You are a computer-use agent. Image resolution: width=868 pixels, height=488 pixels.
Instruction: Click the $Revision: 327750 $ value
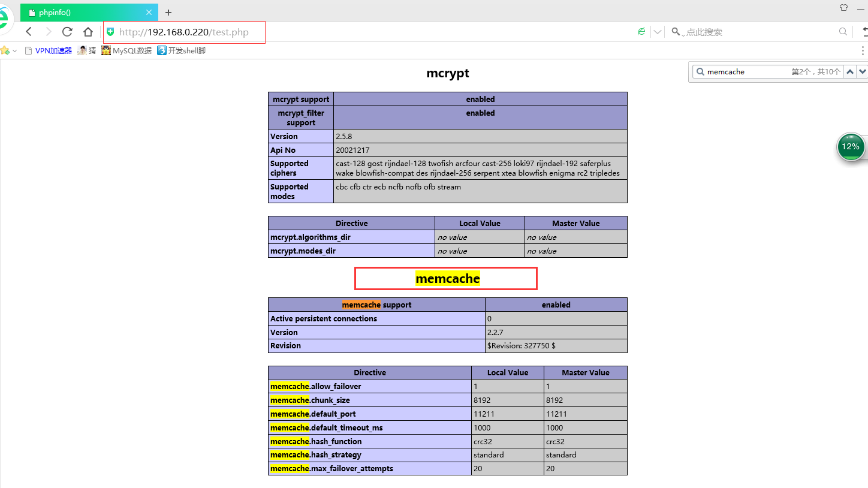tap(521, 345)
